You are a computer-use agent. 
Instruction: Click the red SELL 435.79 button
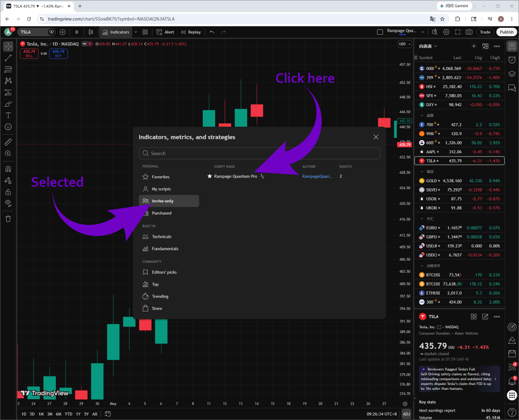click(29, 54)
